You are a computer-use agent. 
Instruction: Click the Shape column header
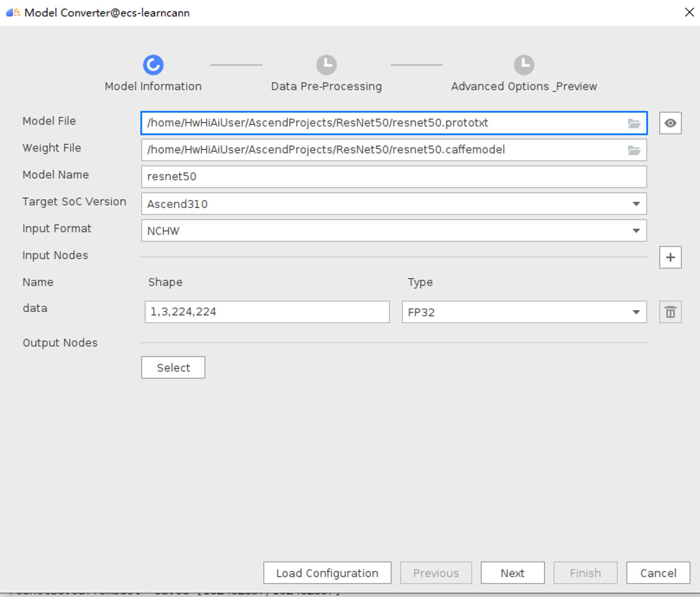coord(165,283)
